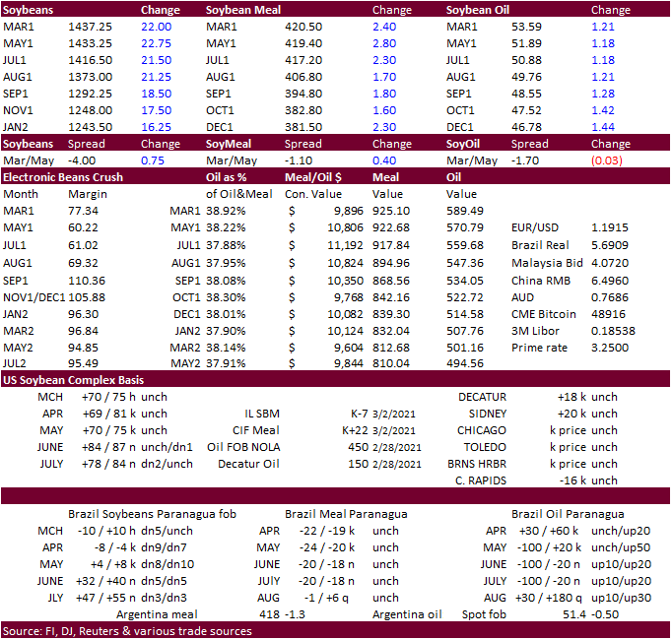The height and width of the screenshot is (640, 672).
Task: Click the Brazil Oil Paranagua AUG row
Action: pyautogui.click(x=568, y=598)
